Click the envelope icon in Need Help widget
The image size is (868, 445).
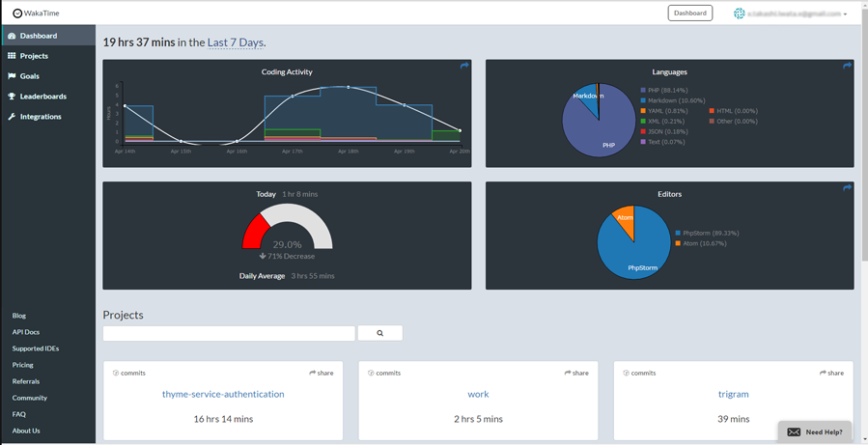pos(794,432)
